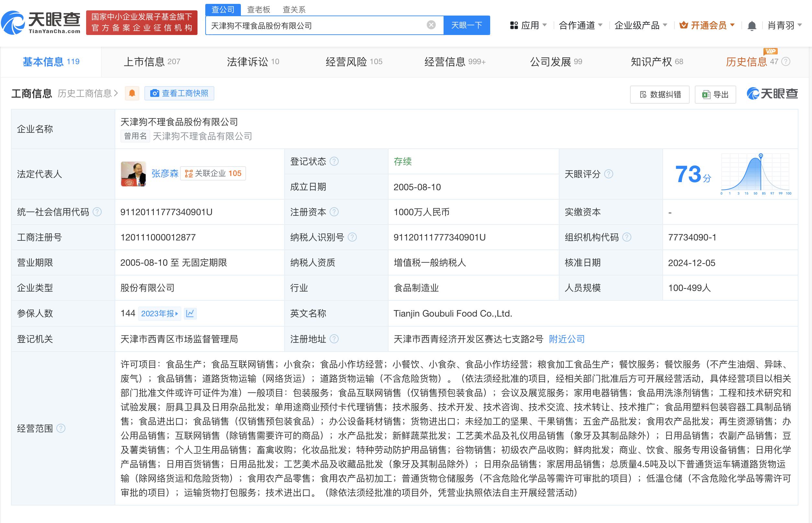The height and width of the screenshot is (523, 812).
Task: Click the 数据纠错 button
Action: pos(660,94)
